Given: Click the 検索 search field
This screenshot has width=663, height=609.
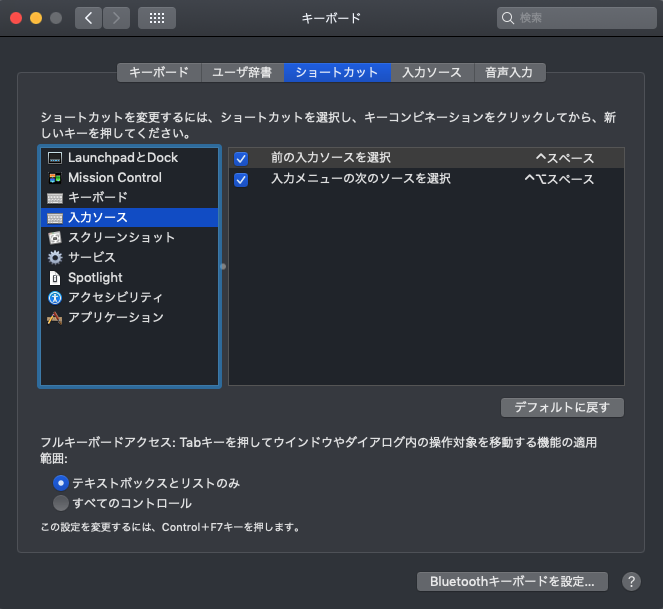Looking at the screenshot, I should click(577, 18).
